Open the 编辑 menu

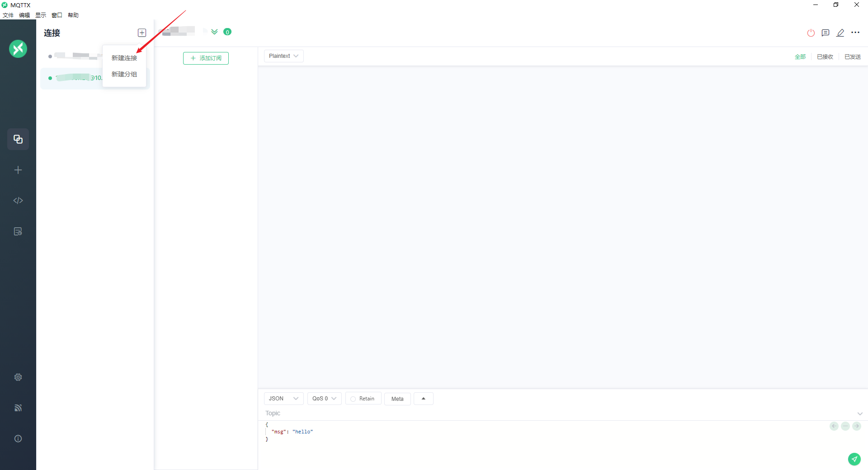[x=24, y=15]
